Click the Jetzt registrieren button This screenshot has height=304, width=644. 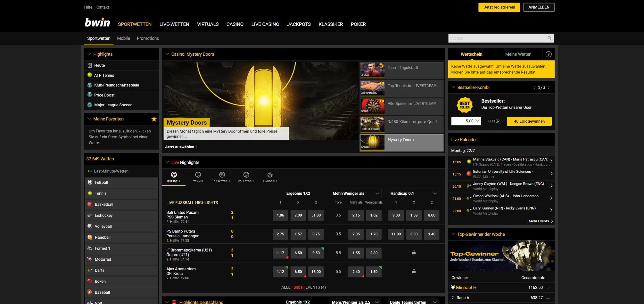point(499,7)
